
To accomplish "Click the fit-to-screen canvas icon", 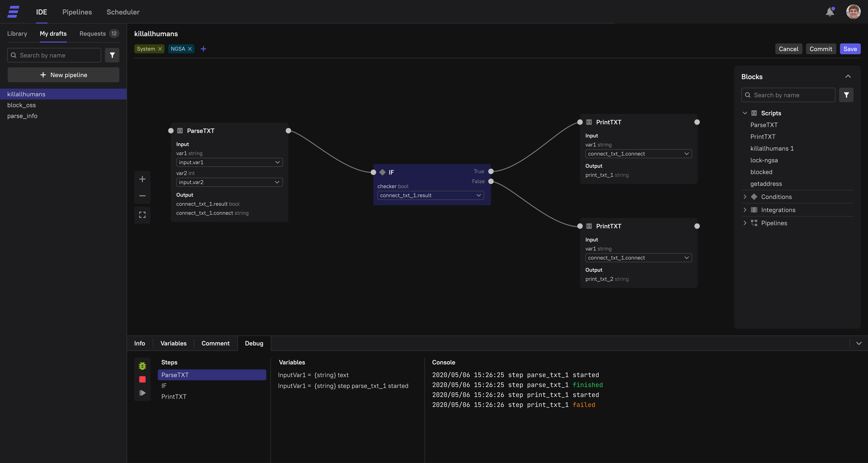I will [x=142, y=215].
